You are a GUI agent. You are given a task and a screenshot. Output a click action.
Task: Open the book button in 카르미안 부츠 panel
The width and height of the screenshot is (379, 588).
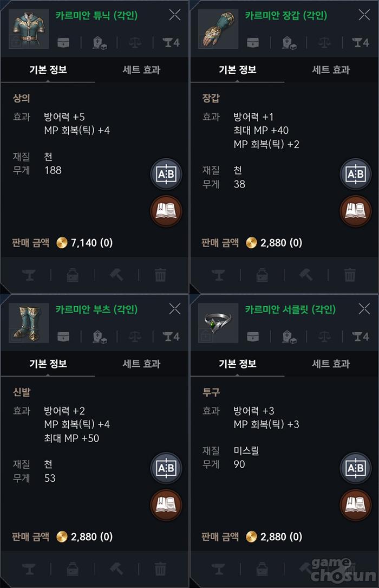point(166,505)
